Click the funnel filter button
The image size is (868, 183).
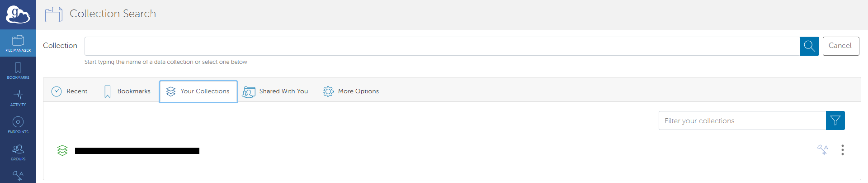tap(835, 120)
